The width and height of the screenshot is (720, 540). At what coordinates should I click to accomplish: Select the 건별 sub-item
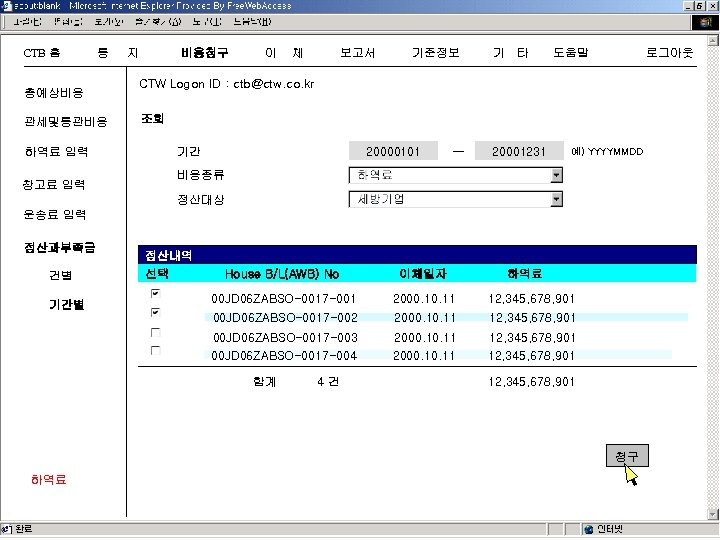(60, 276)
